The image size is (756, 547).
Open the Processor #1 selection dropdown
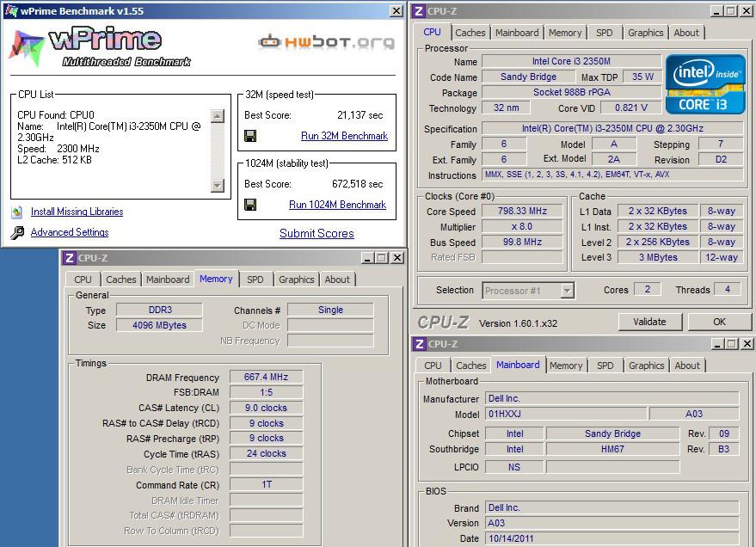click(x=567, y=291)
